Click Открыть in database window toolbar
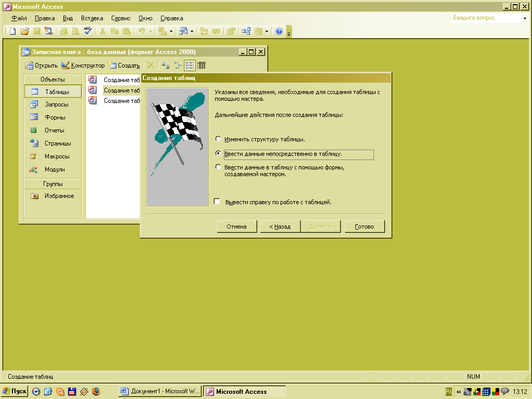Screen dimensions: 532x399 42,65
